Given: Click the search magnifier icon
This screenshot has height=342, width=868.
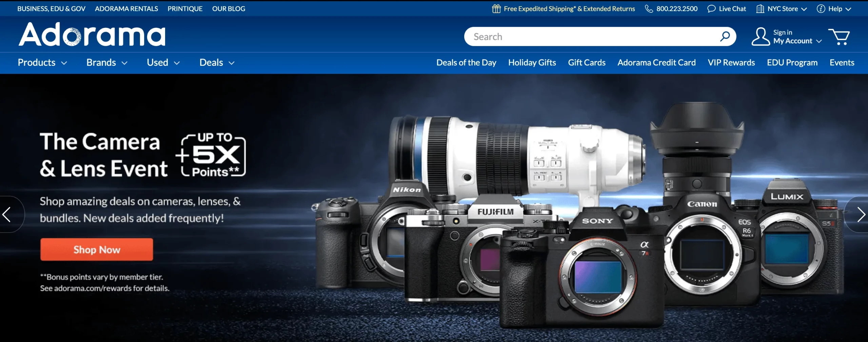Looking at the screenshot, I should pos(725,36).
